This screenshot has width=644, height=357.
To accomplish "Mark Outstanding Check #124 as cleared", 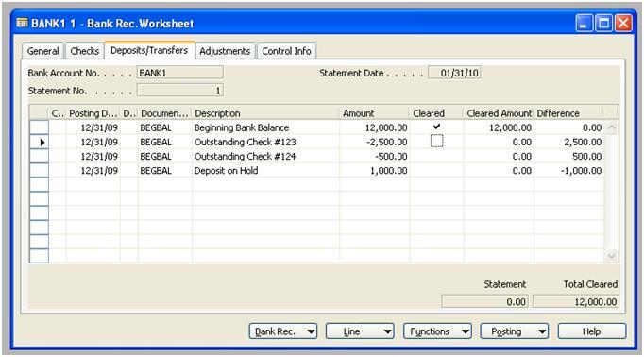I will 436,156.
